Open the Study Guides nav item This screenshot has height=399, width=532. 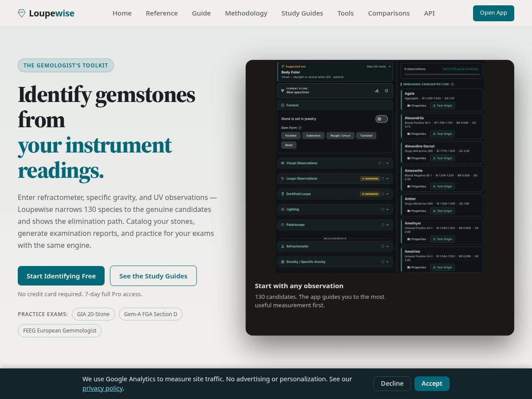click(x=302, y=13)
